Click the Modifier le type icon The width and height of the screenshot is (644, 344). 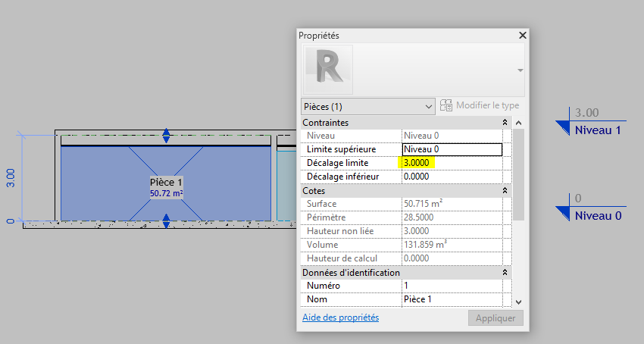coord(446,105)
